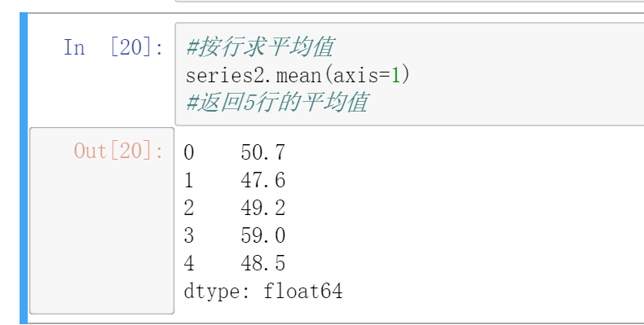Click the Out[20] output prompt label

tap(119, 151)
